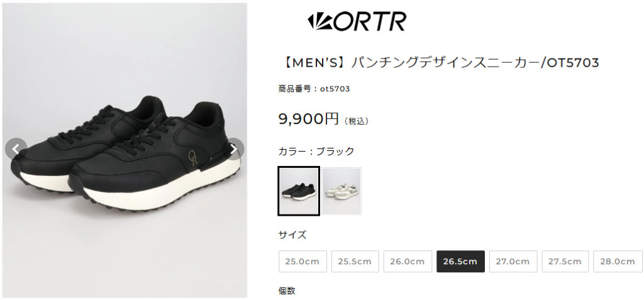Click the main black sneaker product image
Viewport: 644px width, 300px height.
(125, 150)
